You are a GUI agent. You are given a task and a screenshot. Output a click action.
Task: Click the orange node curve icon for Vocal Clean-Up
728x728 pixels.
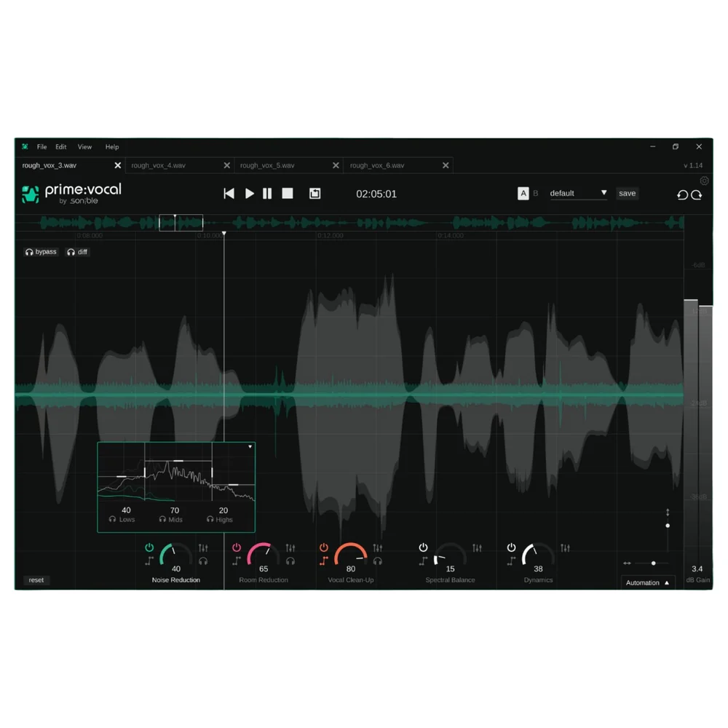point(324,561)
